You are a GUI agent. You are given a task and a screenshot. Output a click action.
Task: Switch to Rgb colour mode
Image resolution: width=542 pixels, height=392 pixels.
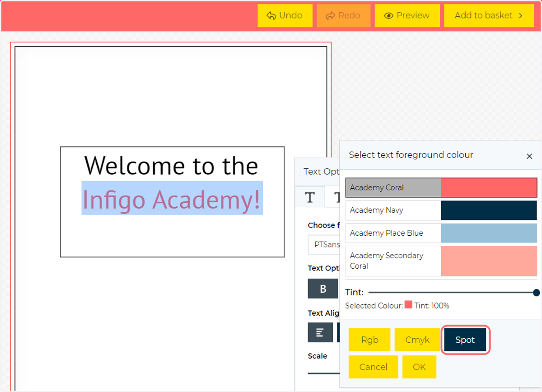tap(369, 340)
